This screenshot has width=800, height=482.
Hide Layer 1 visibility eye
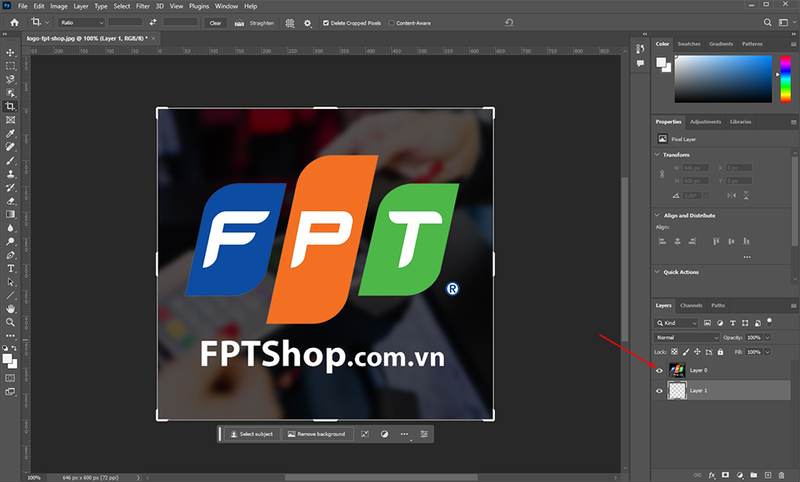(x=659, y=391)
